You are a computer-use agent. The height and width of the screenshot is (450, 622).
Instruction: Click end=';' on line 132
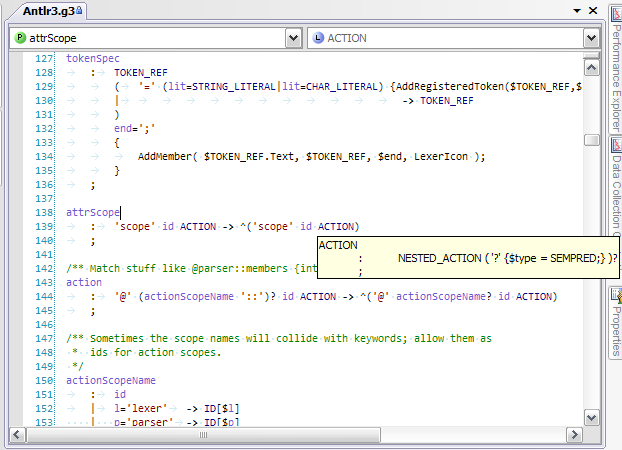click(x=134, y=129)
